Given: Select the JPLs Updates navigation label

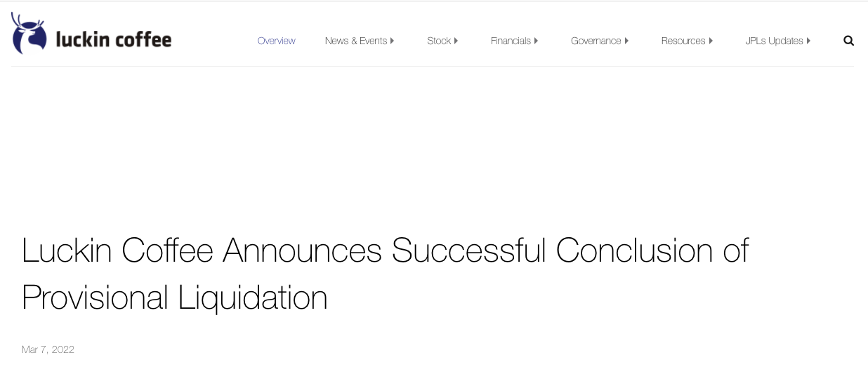Looking at the screenshot, I should point(774,41).
